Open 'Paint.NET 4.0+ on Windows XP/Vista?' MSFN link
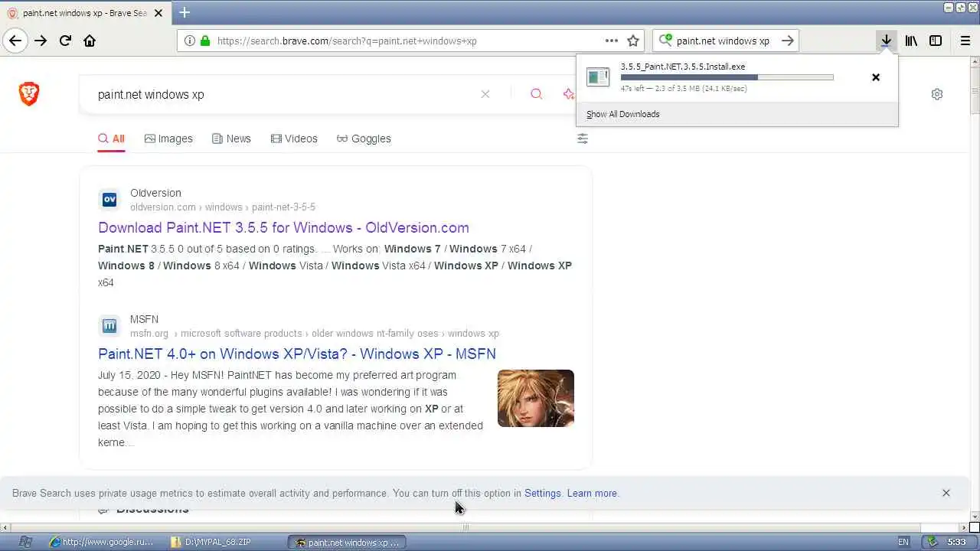 pyautogui.click(x=297, y=354)
